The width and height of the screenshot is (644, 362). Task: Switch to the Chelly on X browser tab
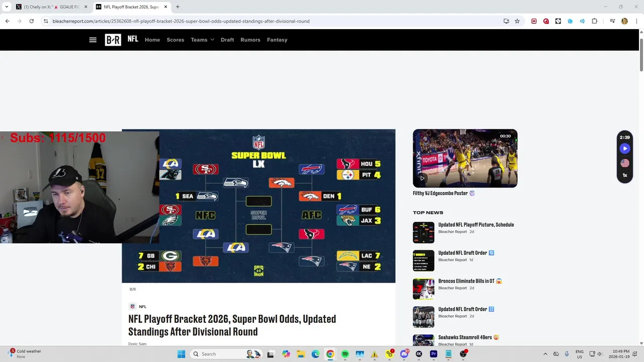point(51,7)
